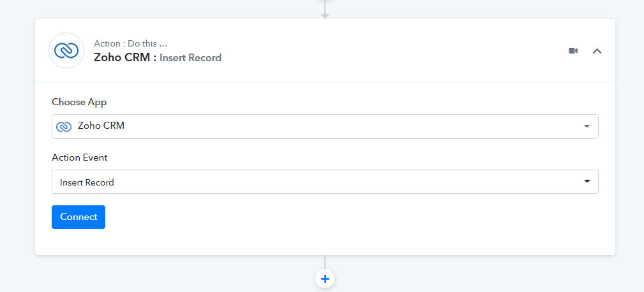Click the vertical connector line above the plus button

click(x=325, y=262)
